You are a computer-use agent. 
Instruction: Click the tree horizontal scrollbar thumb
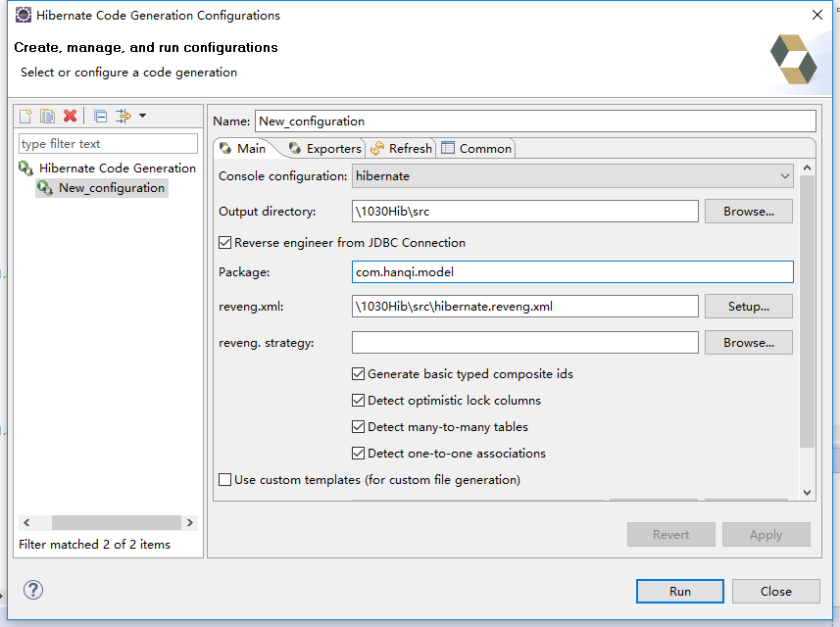click(117, 522)
